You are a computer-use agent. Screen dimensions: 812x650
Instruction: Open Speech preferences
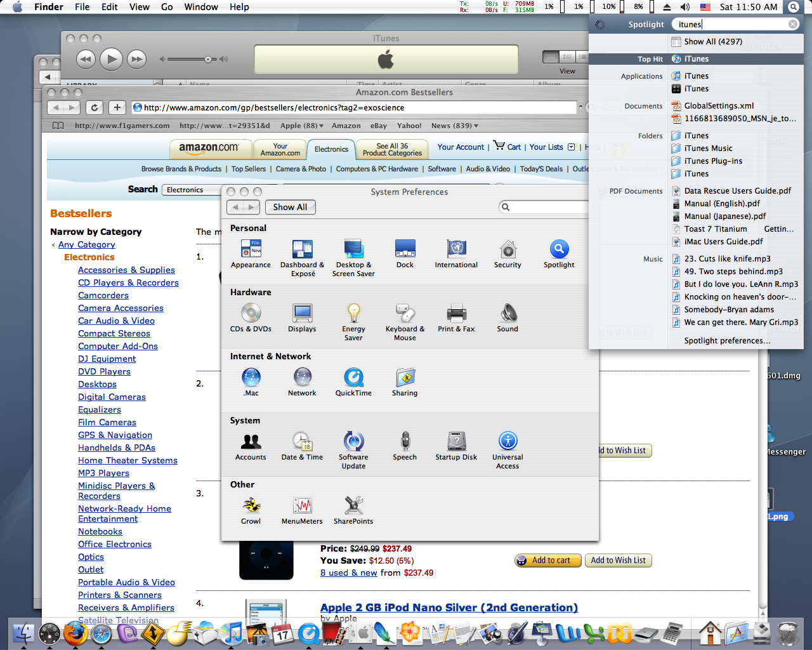click(x=405, y=446)
